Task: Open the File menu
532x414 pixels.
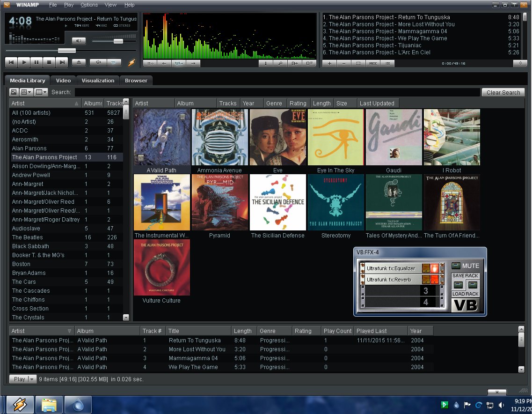Action: (53, 5)
